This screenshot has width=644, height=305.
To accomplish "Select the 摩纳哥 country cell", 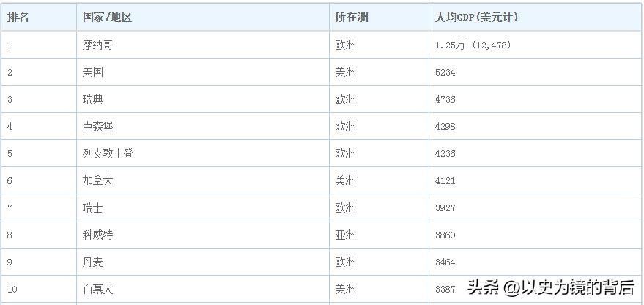I will tap(98, 45).
